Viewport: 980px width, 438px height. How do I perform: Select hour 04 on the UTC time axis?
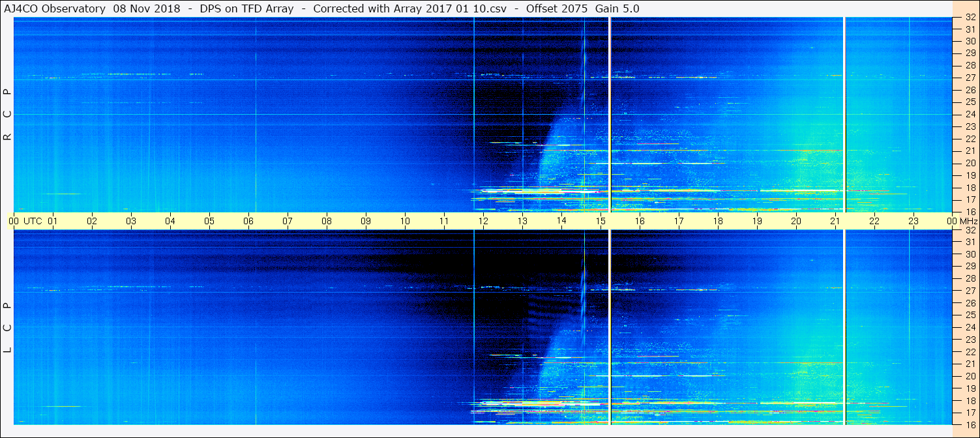click(x=170, y=221)
